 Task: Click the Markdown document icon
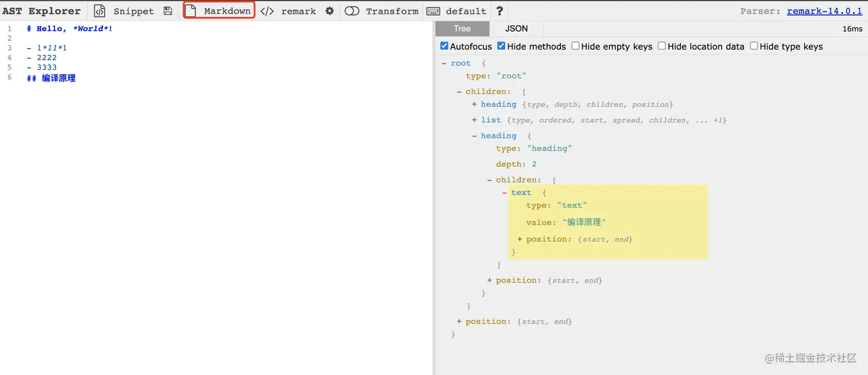tap(191, 11)
